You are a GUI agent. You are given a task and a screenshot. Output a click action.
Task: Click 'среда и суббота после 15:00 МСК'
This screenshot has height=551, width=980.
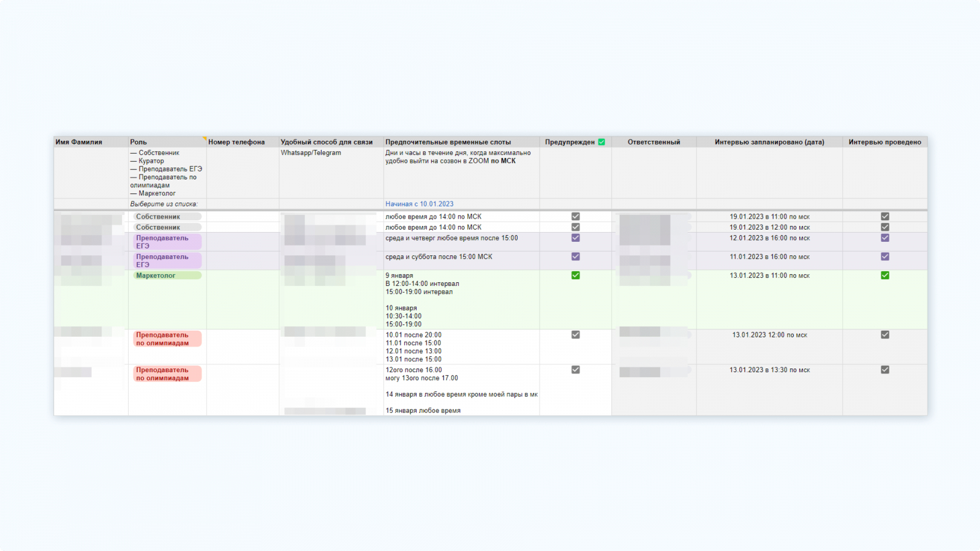(x=439, y=257)
